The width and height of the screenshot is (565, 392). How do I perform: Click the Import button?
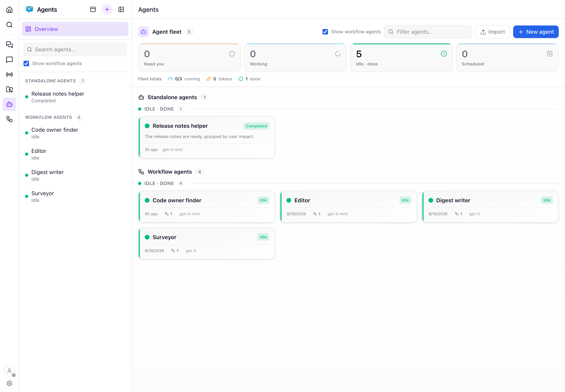[492, 32]
